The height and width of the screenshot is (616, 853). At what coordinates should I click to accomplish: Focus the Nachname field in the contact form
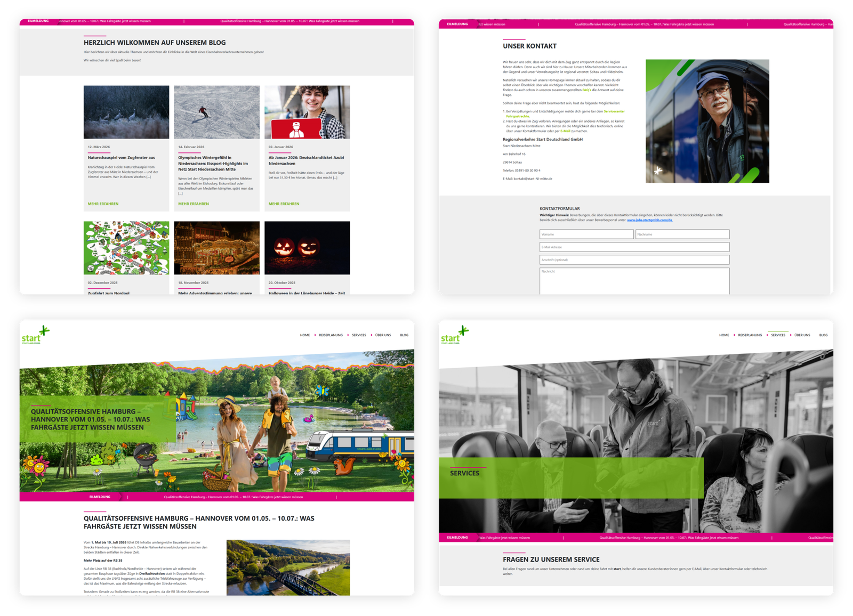[x=682, y=234]
